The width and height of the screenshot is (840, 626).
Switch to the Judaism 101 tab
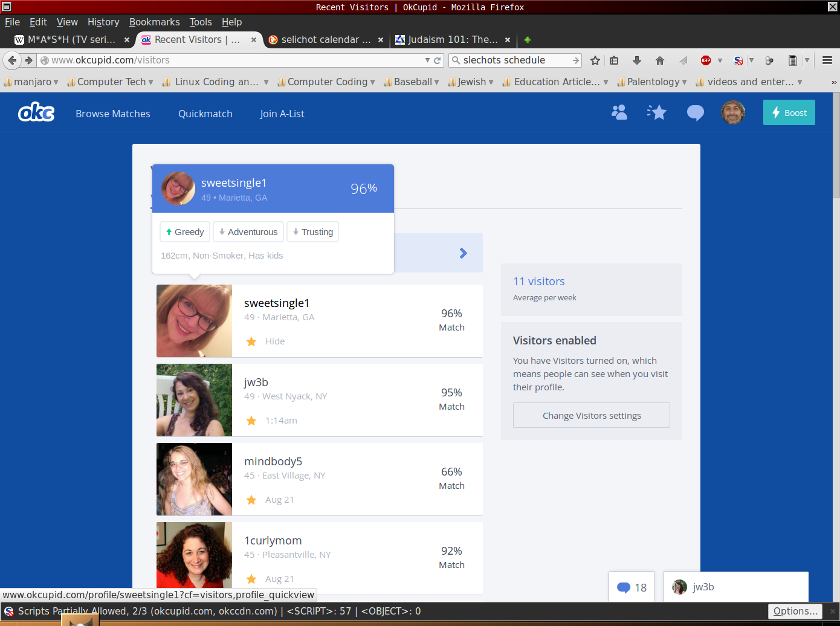tap(453, 40)
